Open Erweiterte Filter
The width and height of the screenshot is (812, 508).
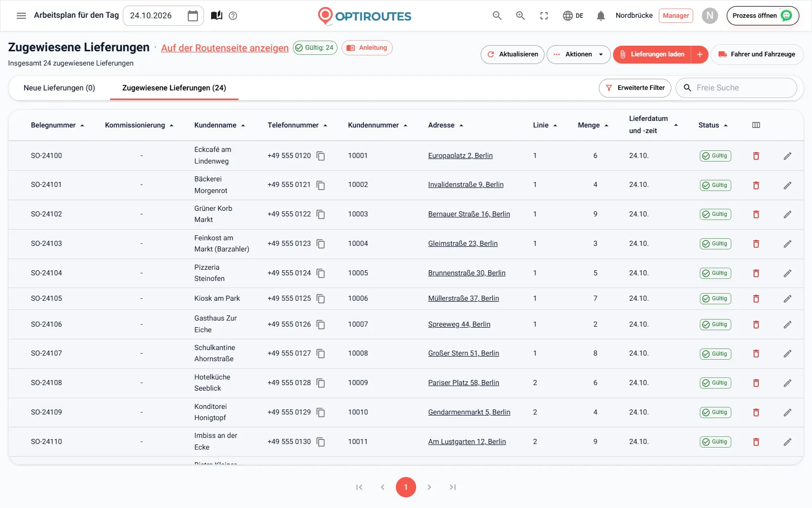point(635,88)
